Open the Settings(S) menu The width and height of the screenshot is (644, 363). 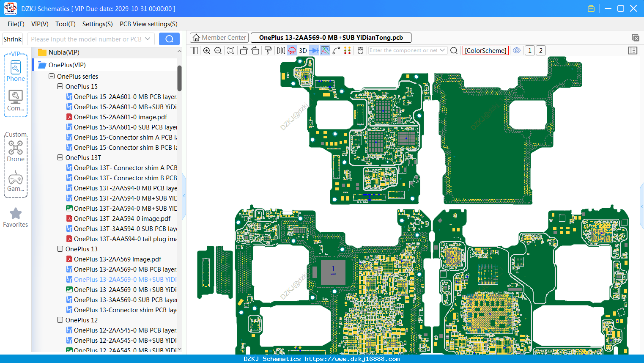[x=98, y=24]
